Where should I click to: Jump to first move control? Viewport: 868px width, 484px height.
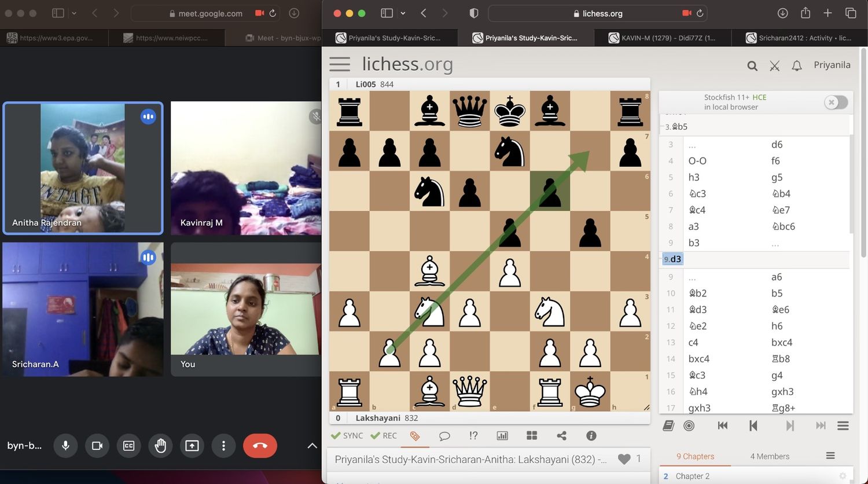723,426
